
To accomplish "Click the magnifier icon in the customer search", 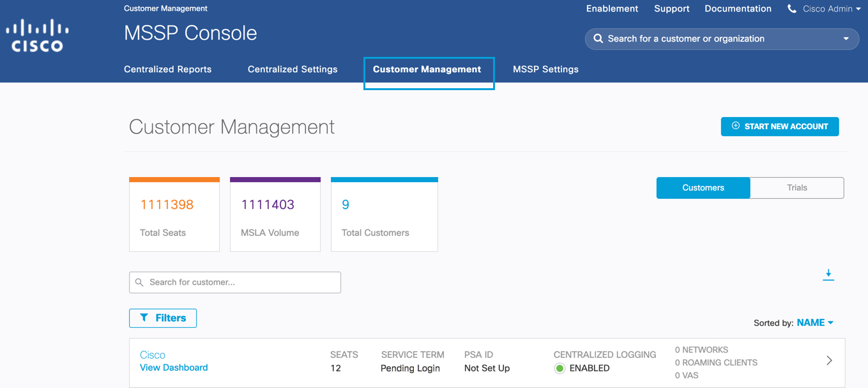I will pyautogui.click(x=139, y=283).
